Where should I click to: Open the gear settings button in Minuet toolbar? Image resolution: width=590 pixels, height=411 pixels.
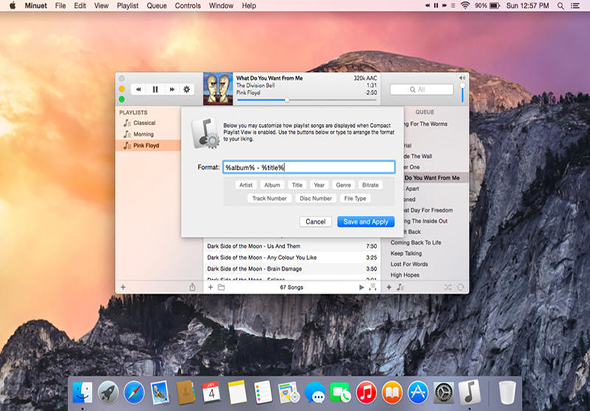[x=187, y=90]
